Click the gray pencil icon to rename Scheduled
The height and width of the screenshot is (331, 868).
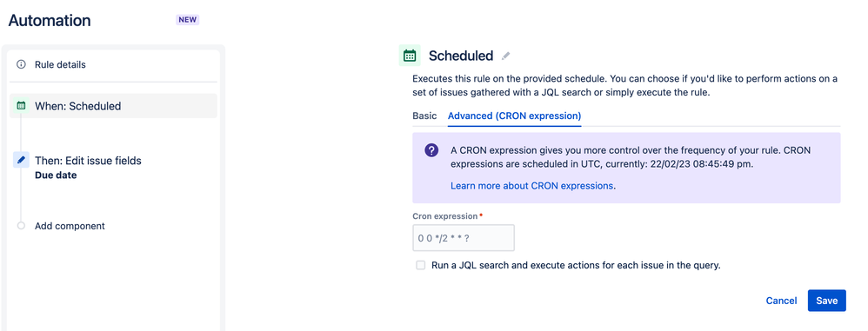point(505,56)
